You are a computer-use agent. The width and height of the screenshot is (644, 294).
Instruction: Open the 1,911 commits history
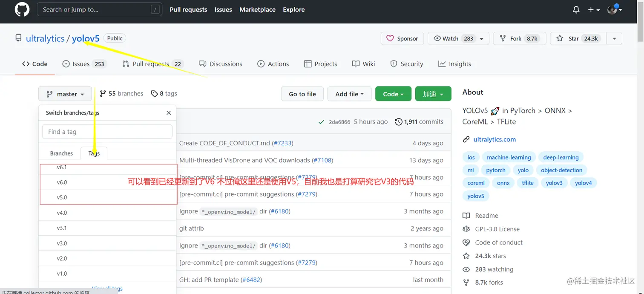[x=419, y=122]
